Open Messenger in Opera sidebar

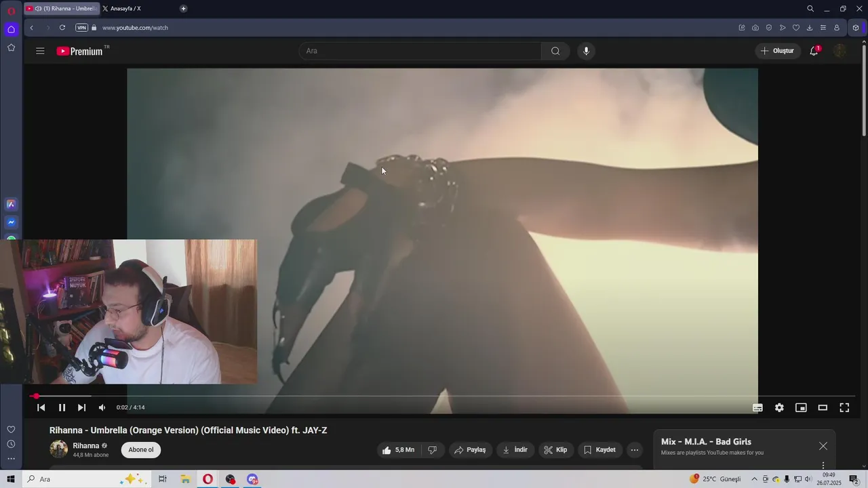coord(11,222)
